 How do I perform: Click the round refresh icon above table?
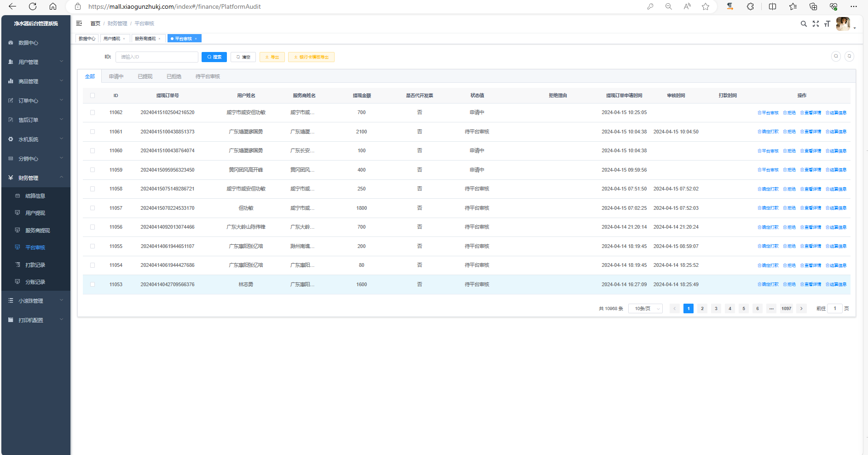pos(850,56)
